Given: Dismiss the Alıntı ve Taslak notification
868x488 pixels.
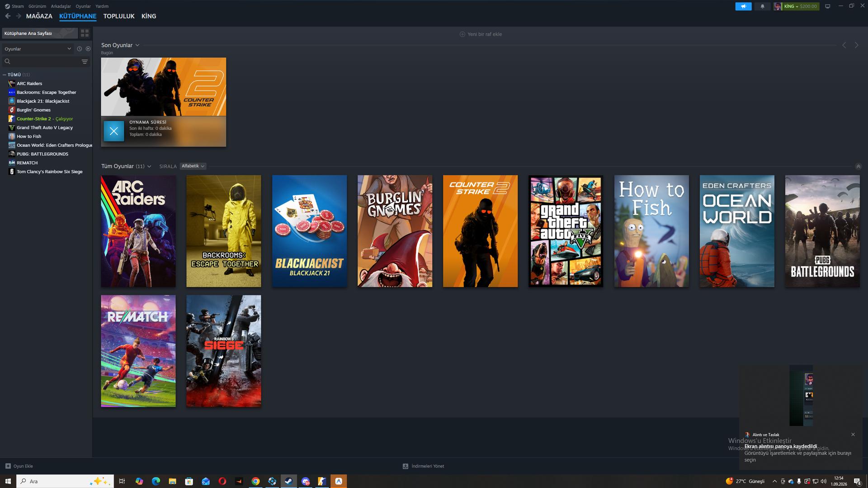Looking at the screenshot, I should click(853, 435).
